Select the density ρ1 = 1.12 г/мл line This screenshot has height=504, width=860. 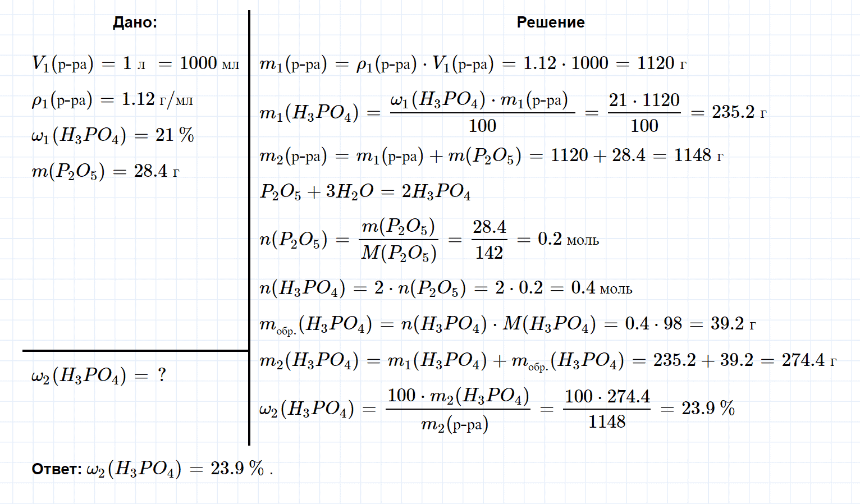pos(112,100)
